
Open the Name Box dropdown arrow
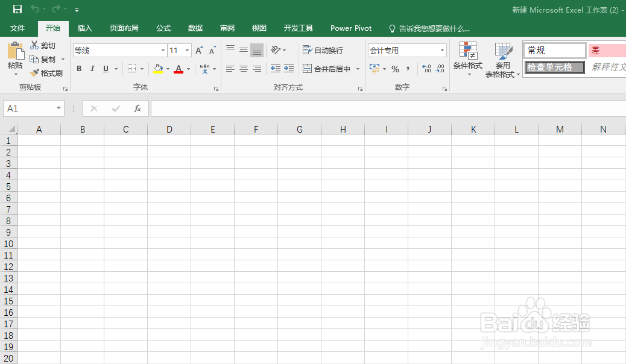click(58, 108)
